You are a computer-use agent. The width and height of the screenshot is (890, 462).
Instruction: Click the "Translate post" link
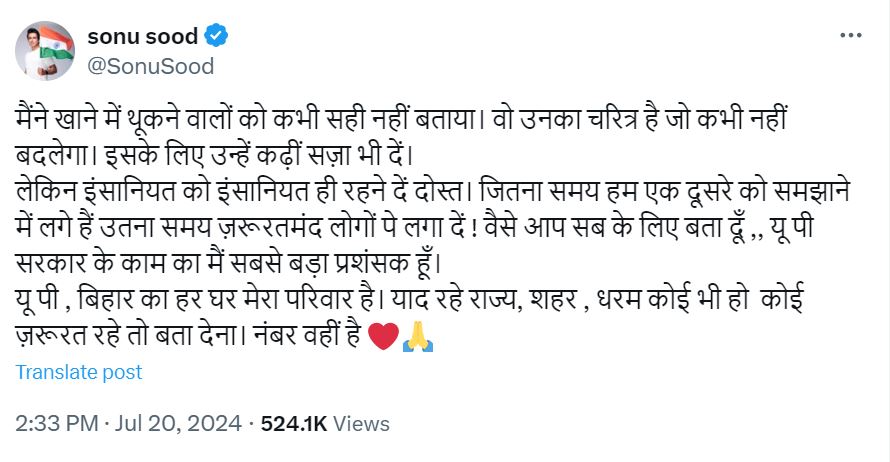point(79,372)
